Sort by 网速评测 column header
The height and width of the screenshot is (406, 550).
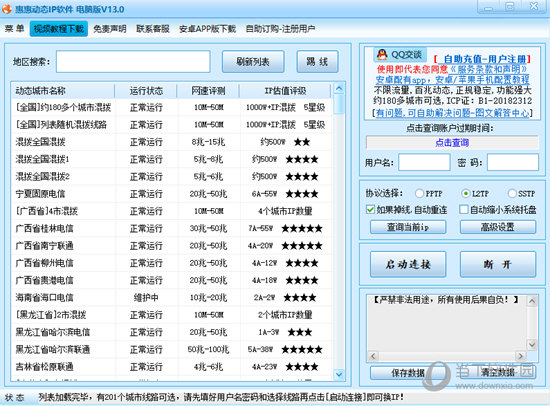(x=208, y=91)
